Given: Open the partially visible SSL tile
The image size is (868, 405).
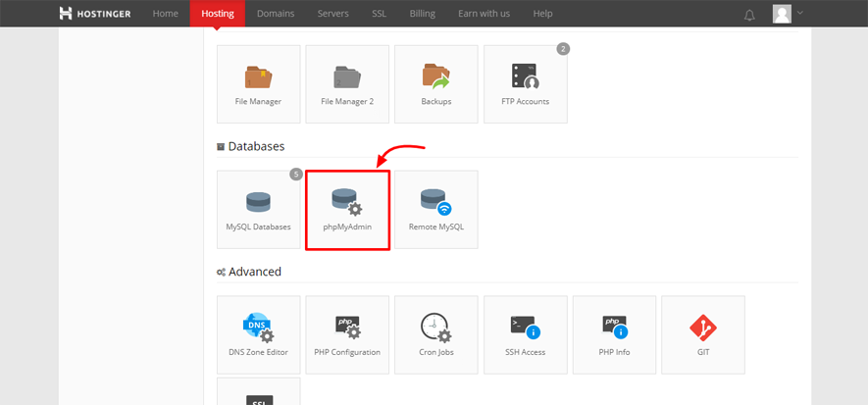Looking at the screenshot, I should pyautogui.click(x=259, y=391).
